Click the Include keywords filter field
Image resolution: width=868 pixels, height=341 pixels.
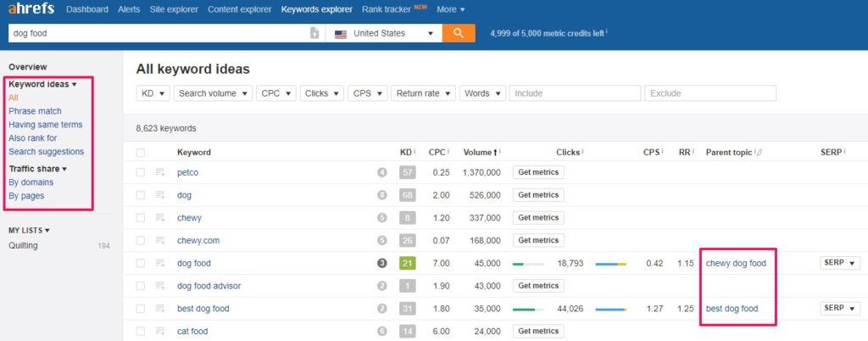[x=576, y=93]
